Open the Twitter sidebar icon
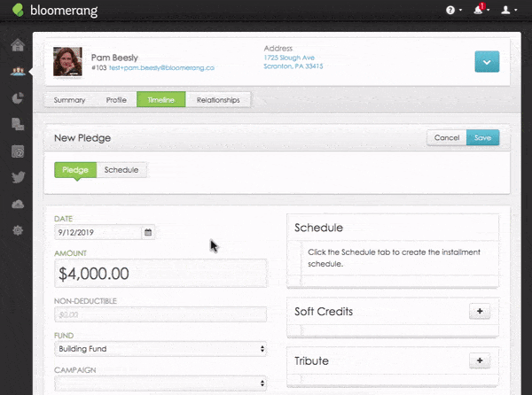This screenshot has height=395, width=532. pos(18,177)
